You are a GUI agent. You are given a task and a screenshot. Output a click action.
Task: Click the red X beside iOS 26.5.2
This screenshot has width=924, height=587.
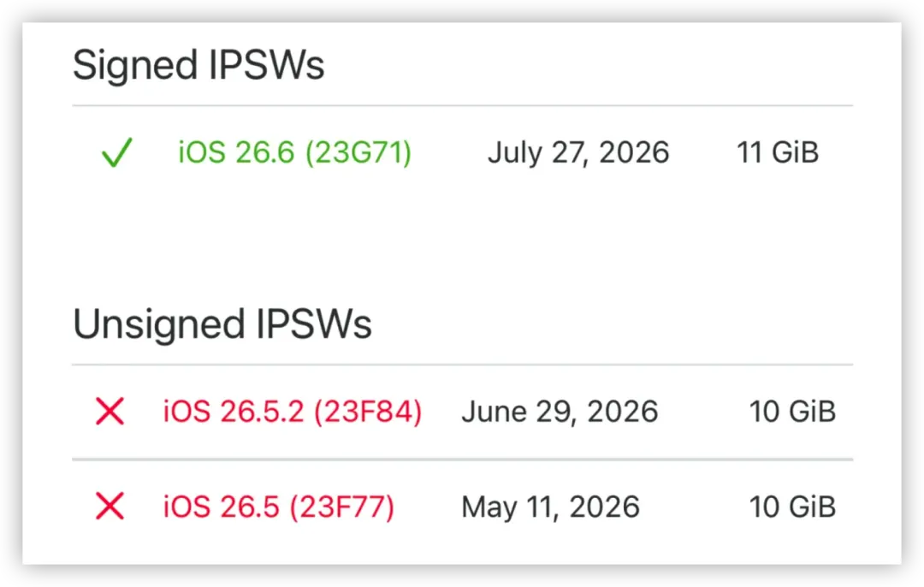[110, 411]
